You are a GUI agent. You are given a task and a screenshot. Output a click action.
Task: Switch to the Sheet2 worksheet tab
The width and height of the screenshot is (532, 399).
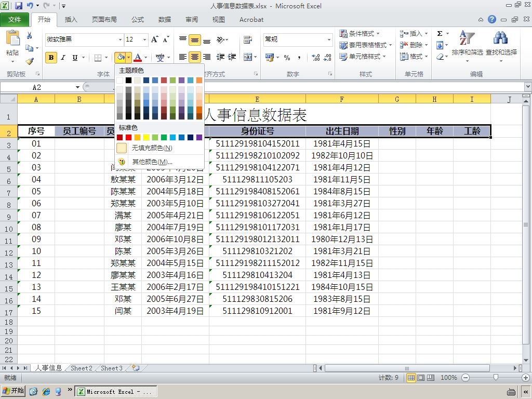coord(82,368)
